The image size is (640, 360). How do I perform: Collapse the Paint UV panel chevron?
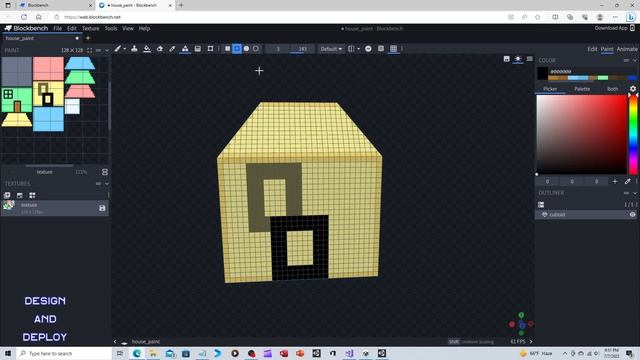point(107,50)
